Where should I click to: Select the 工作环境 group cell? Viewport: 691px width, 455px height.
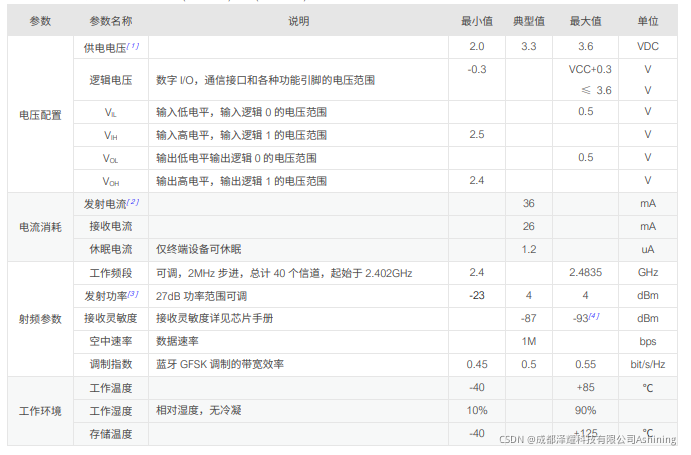pos(40,411)
